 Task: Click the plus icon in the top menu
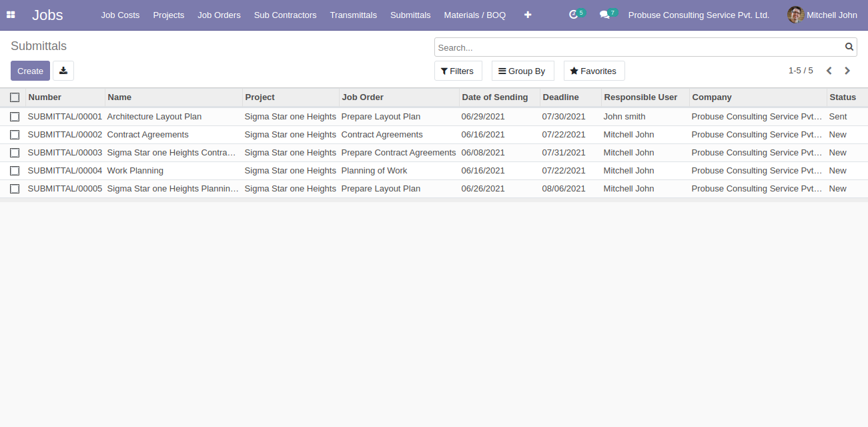click(x=528, y=15)
